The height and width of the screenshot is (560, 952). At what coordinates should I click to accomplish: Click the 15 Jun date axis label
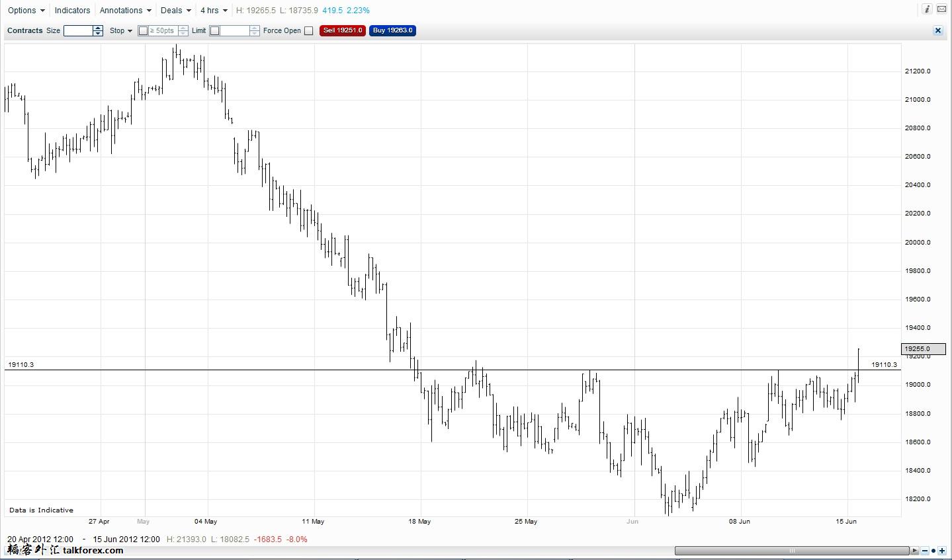(846, 522)
